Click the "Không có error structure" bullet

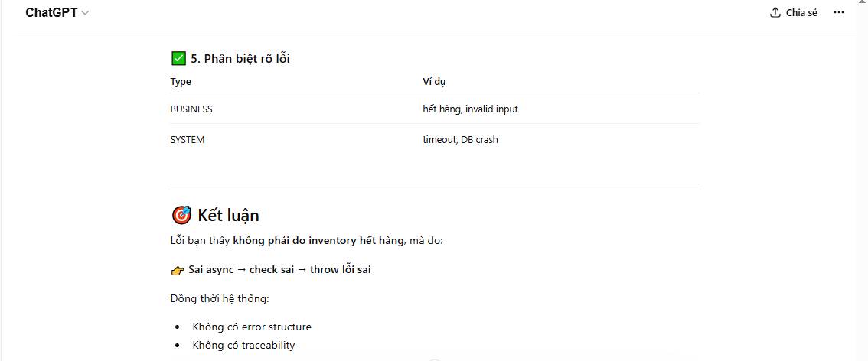point(252,327)
